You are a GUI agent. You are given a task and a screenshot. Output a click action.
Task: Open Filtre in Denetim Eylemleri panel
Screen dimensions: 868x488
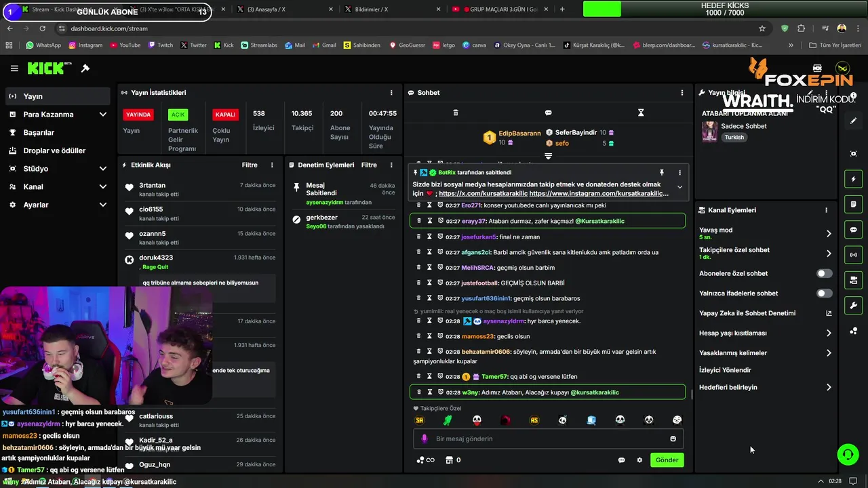tap(369, 165)
